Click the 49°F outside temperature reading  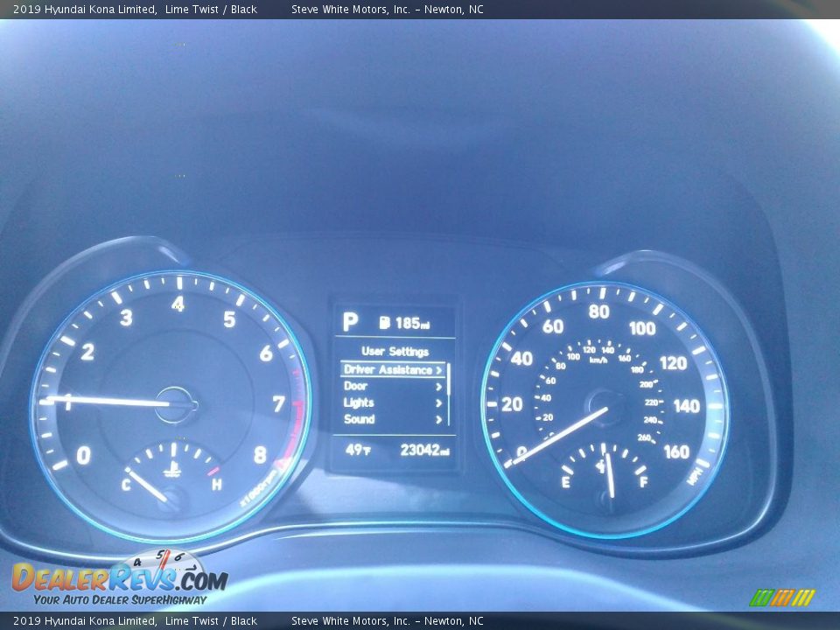coord(358,450)
